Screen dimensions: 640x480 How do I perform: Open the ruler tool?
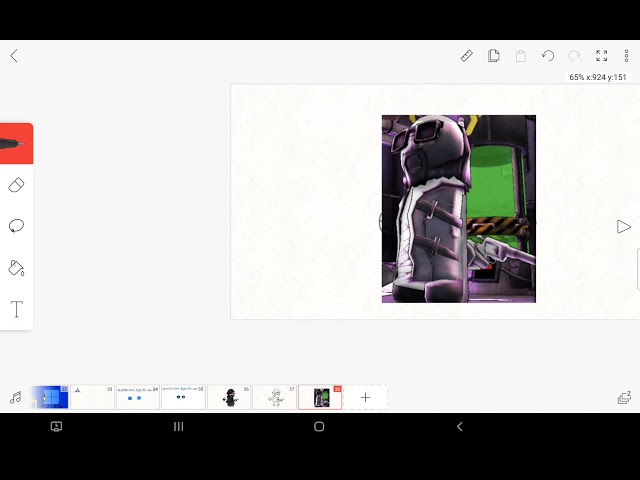pos(467,56)
